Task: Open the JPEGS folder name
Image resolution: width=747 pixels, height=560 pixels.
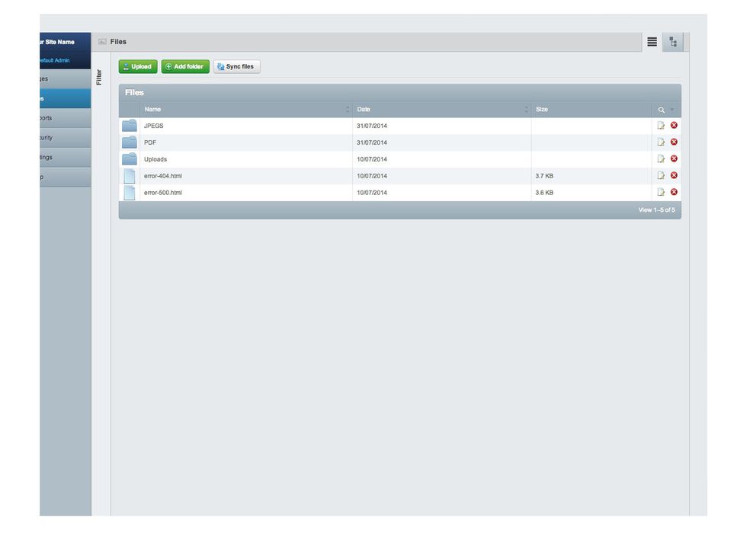Action: pos(154,126)
